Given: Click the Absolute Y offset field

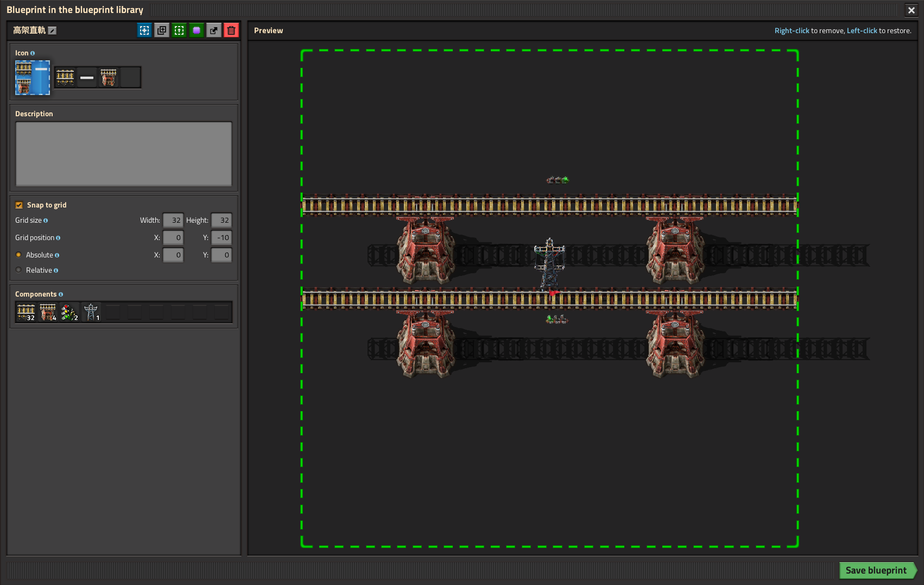Looking at the screenshot, I should [221, 255].
